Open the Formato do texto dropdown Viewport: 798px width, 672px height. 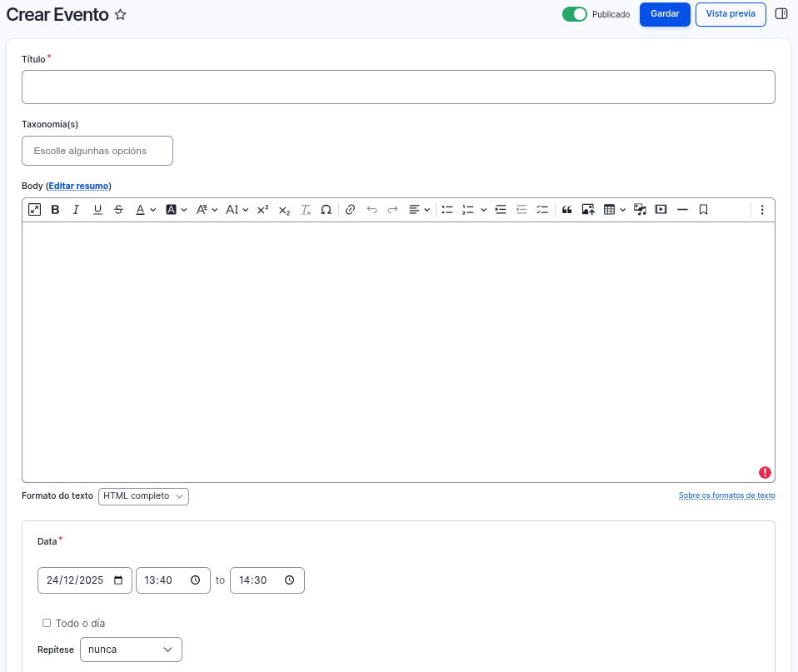143,496
